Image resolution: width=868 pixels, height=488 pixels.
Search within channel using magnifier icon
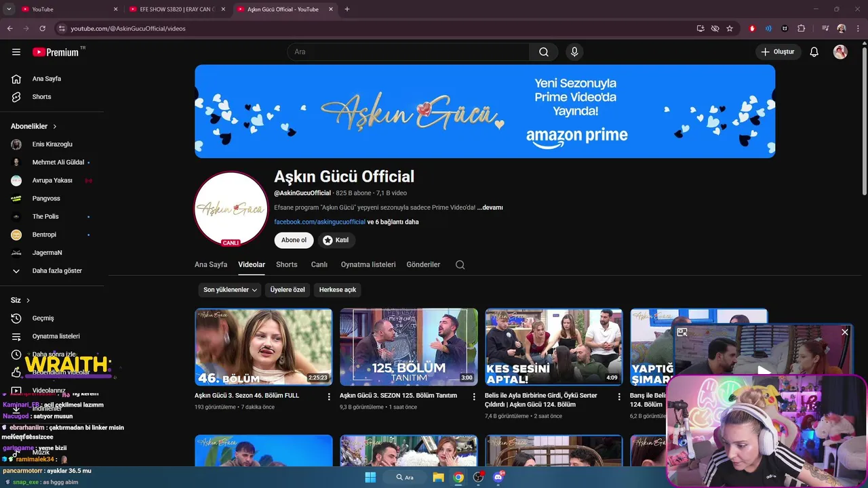pyautogui.click(x=460, y=265)
